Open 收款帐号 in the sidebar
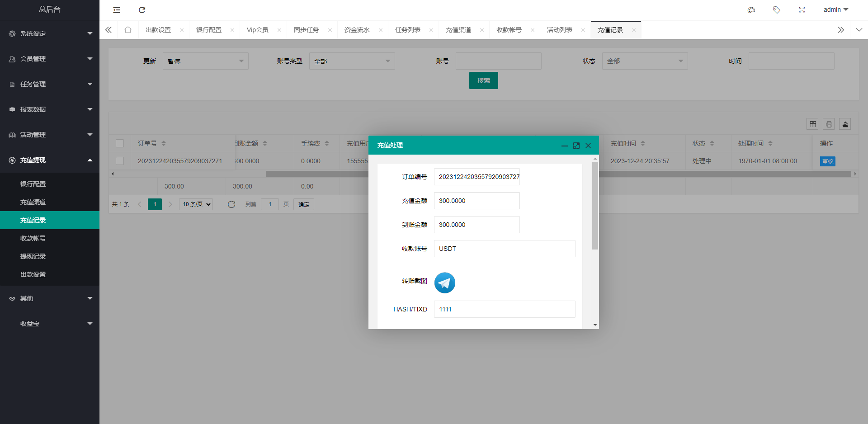This screenshot has width=868, height=424. (50, 238)
